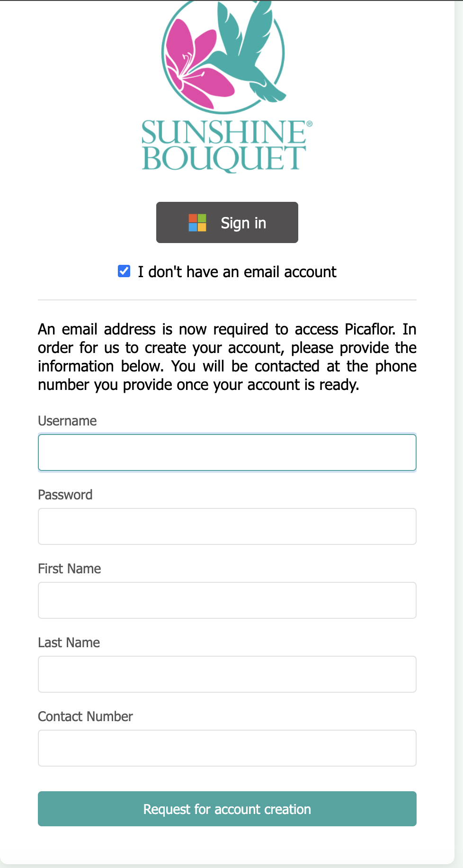The image size is (463, 868).
Task: Click the hummingbird in the Sunshine Bouquet logo
Action: point(251,52)
